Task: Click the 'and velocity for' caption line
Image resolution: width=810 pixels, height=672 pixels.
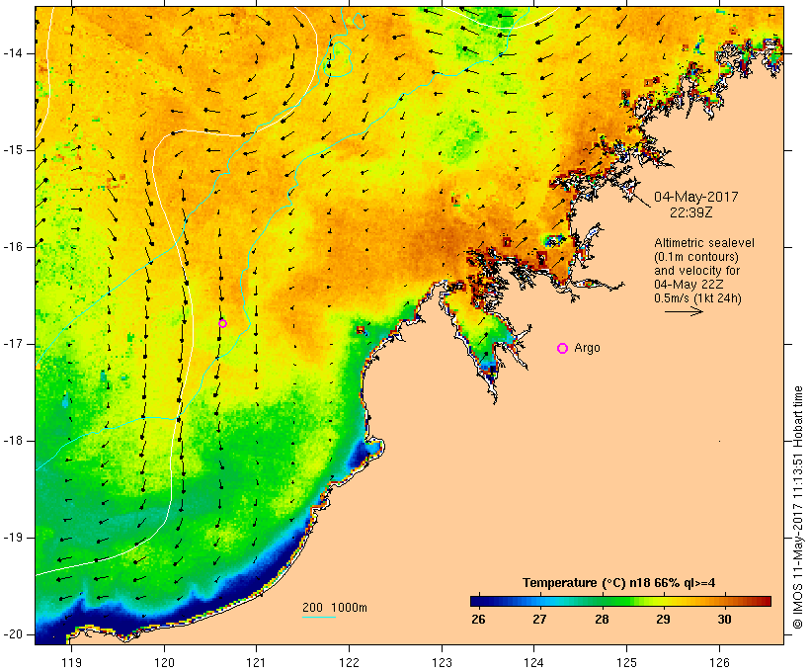Action: (696, 271)
